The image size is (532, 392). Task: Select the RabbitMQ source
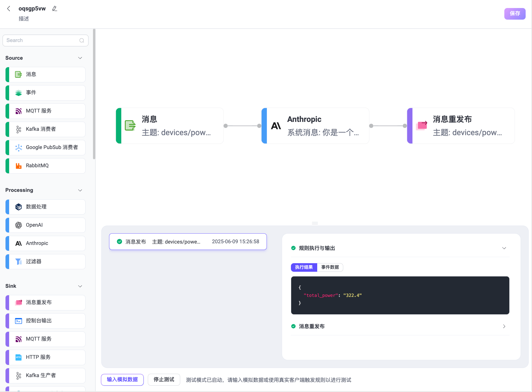(37, 165)
